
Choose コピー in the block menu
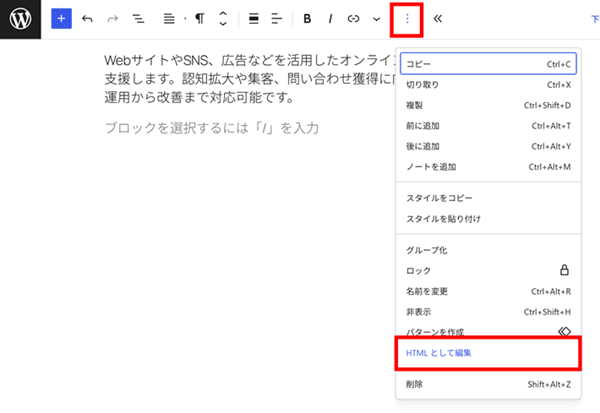click(x=488, y=64)
